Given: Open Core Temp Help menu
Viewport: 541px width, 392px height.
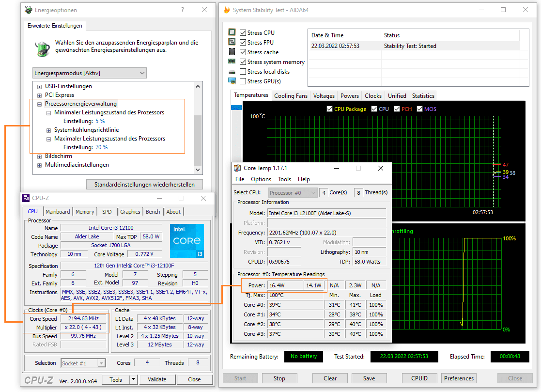Looking at the screenshot, I should pos(304,179).
